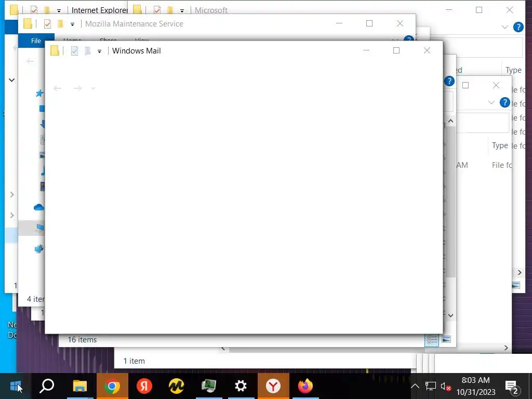Click the muted volume tray icon
Image resolution: width=532 pixels, height=399 pixels.
(x=445, y=386)
